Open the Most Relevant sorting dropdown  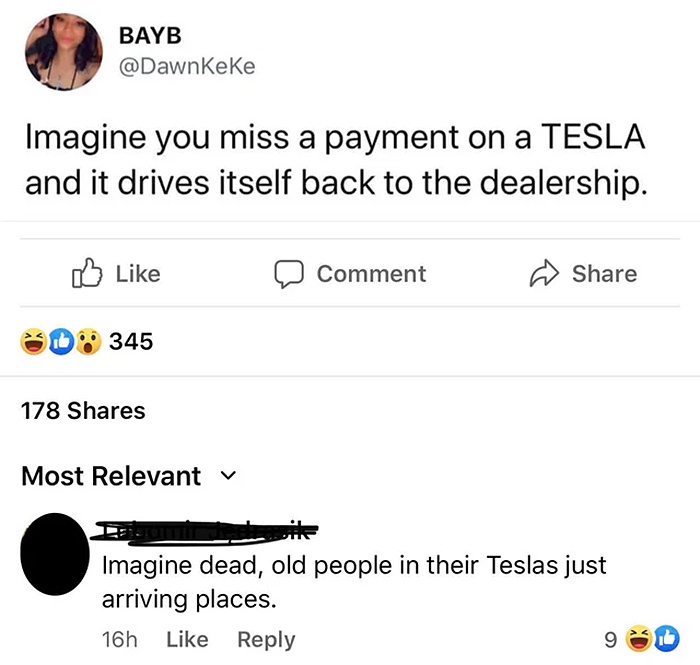[129, 476]
